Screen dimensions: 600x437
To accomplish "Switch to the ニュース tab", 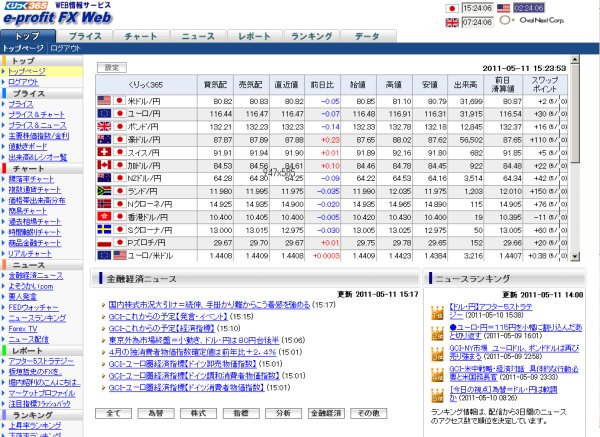I will pos(198,36).
